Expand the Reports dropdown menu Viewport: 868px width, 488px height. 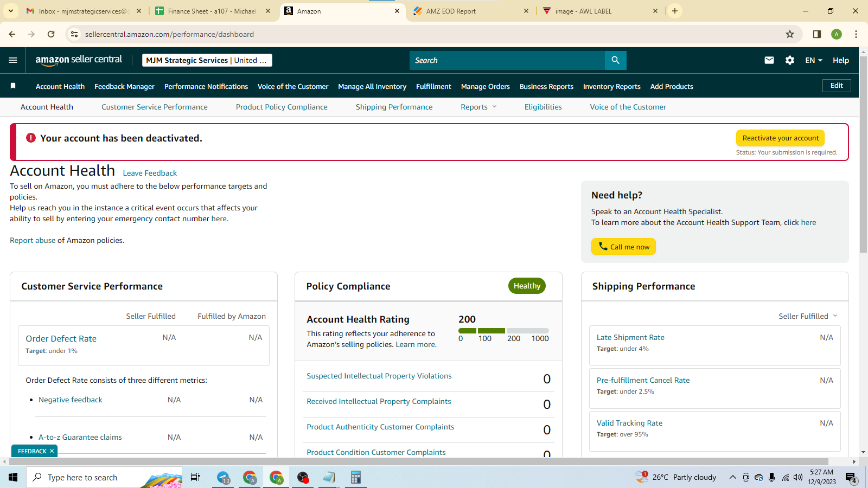tap(478, 107)
